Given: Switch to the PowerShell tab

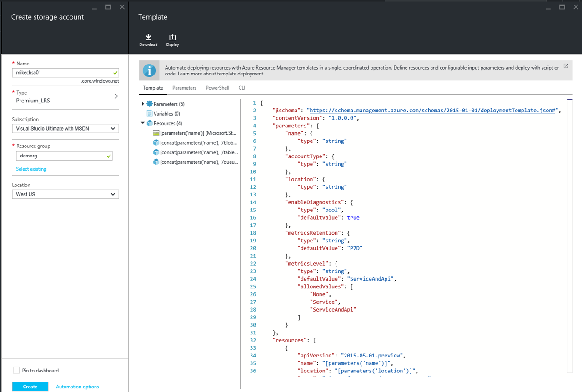Looking at the screenshot, I should (217, 88).
